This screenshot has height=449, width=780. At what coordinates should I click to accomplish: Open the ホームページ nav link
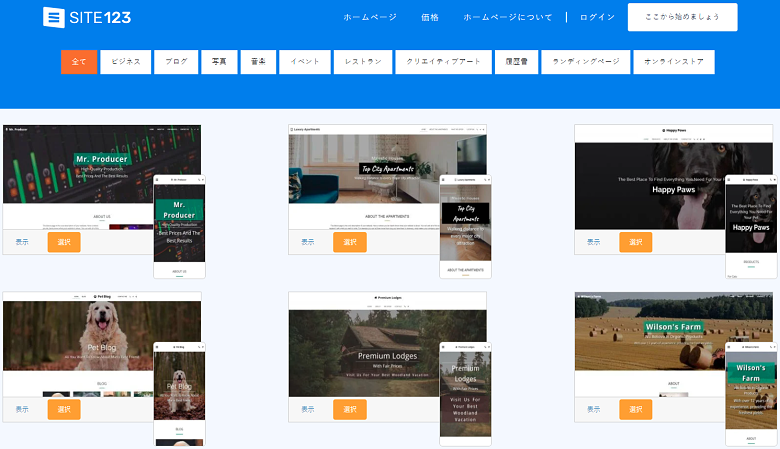point(370,17)
